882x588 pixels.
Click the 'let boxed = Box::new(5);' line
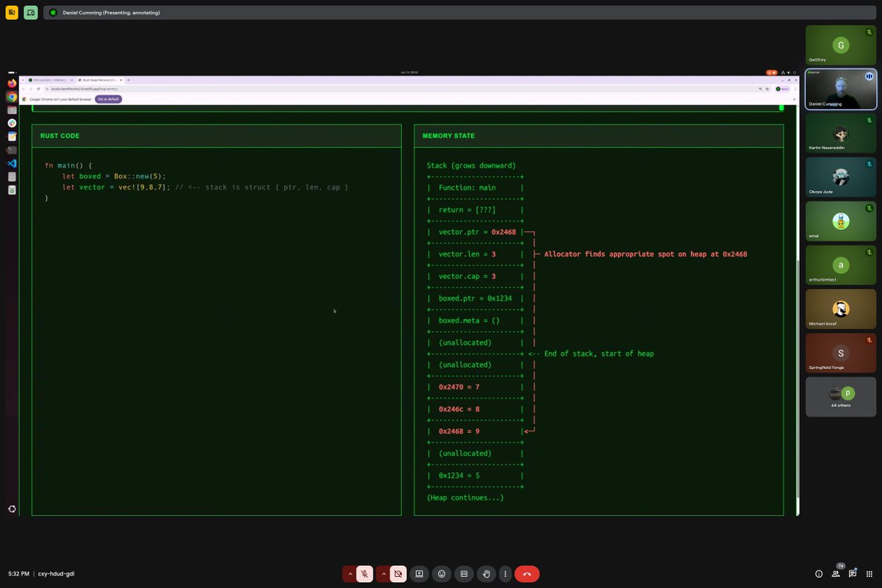[114, 176]
